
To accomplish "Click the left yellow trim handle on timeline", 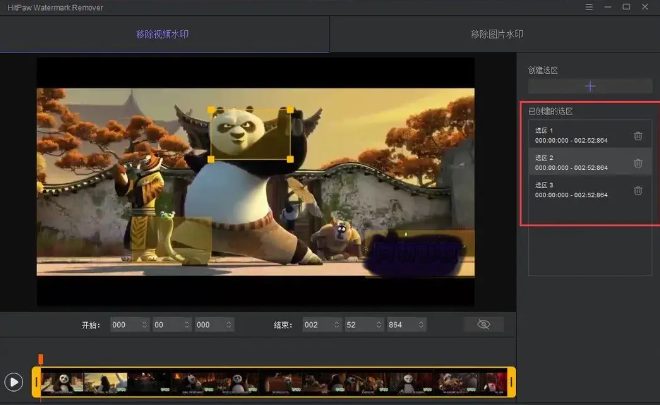I will [x=37, y=381].
